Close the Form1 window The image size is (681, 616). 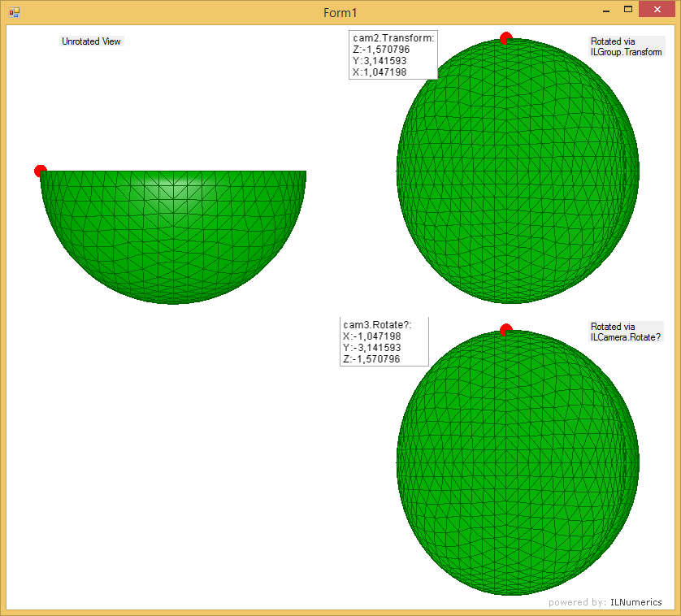tap(657, 10)
